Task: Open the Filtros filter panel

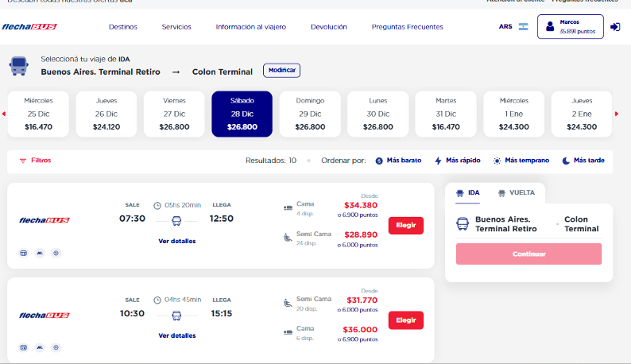Action: (36, 160)
